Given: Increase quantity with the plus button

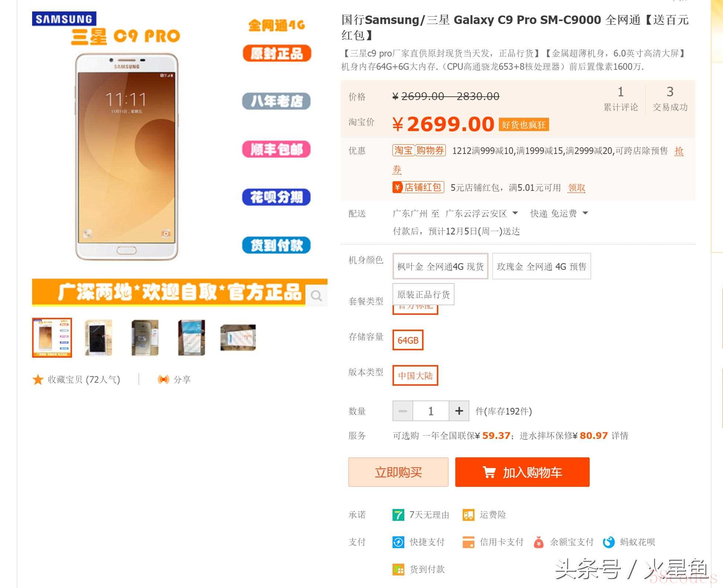Looking at the screenshot, I should tap(459, 411).
